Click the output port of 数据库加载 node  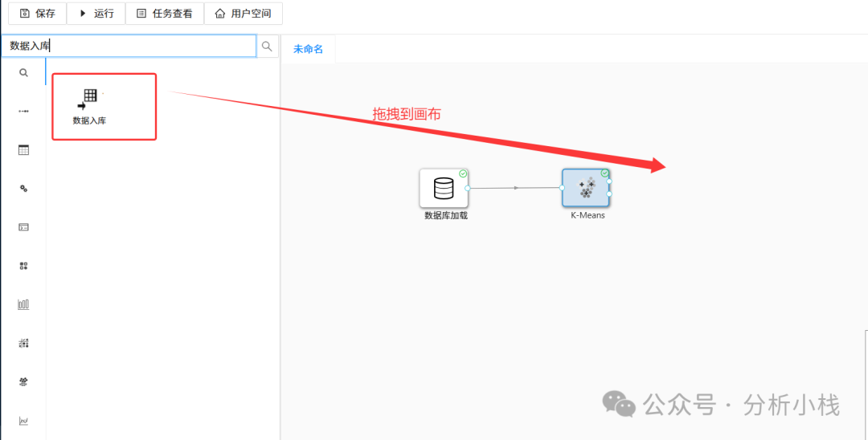click(468, 189)
